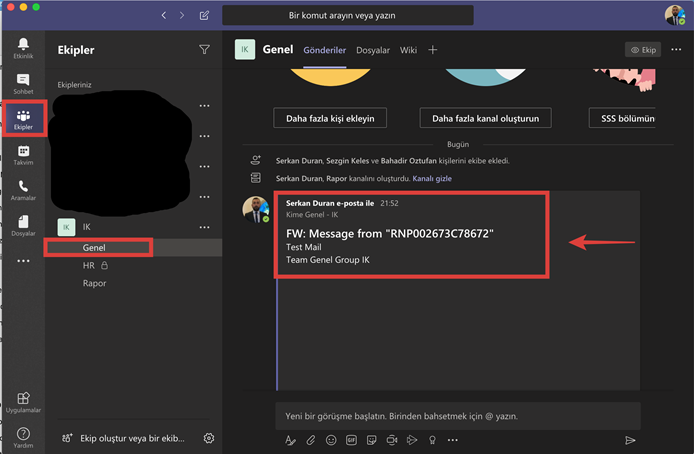Switch to the Gönderiler tab
Viewport: 694px width, 454px height.
click(324, 50)
